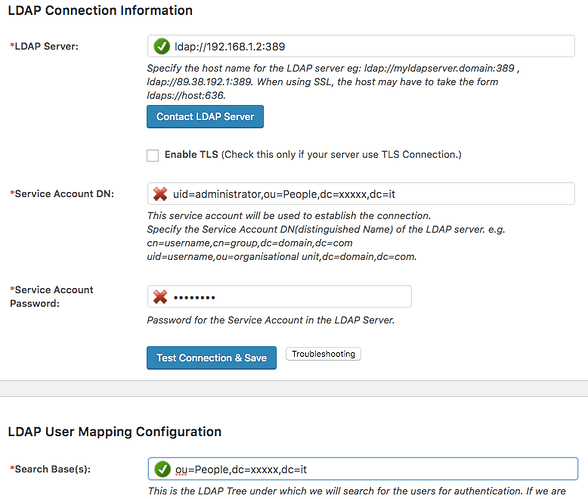Focus the Service Account Password field
The image size is (588, 499).
(x=279, y=297)
